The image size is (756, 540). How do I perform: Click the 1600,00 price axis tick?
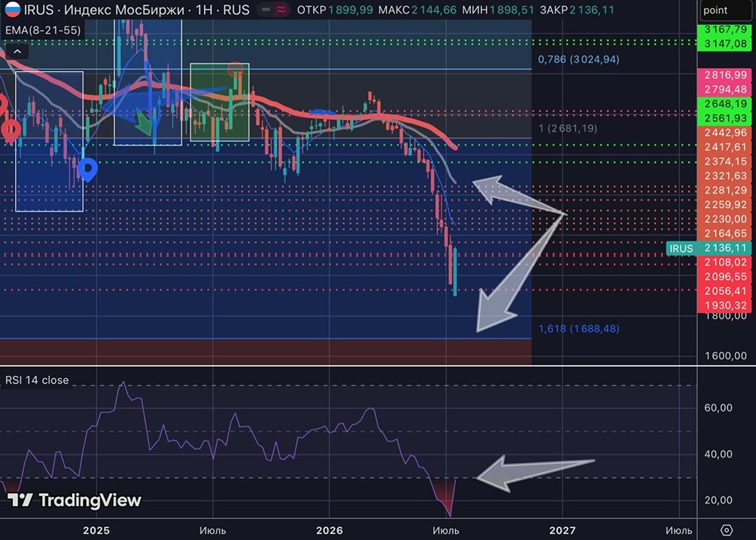click(x=726, y=355)
